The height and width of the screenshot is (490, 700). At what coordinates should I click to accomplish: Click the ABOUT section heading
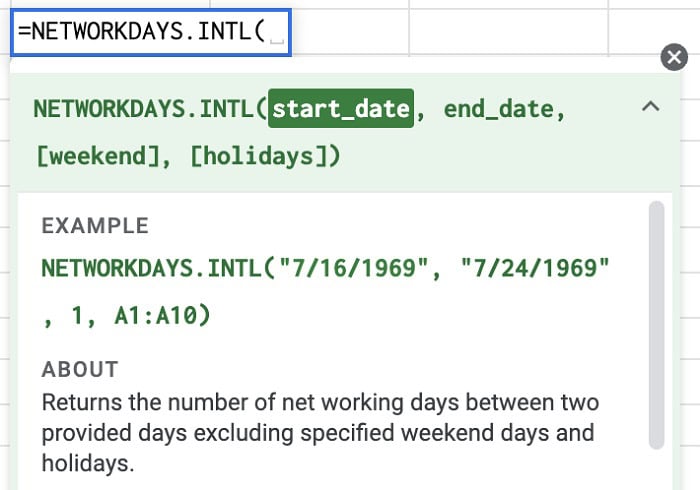(80, 370)
